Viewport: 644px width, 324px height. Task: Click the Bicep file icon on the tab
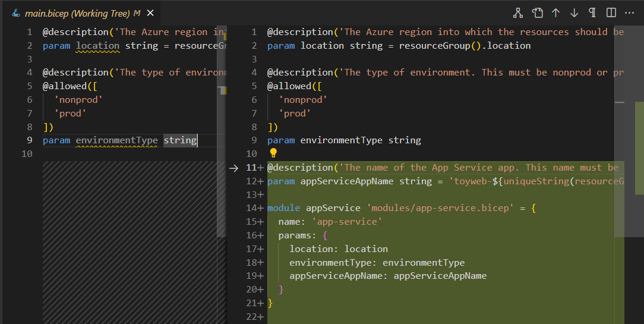point(15,13)
